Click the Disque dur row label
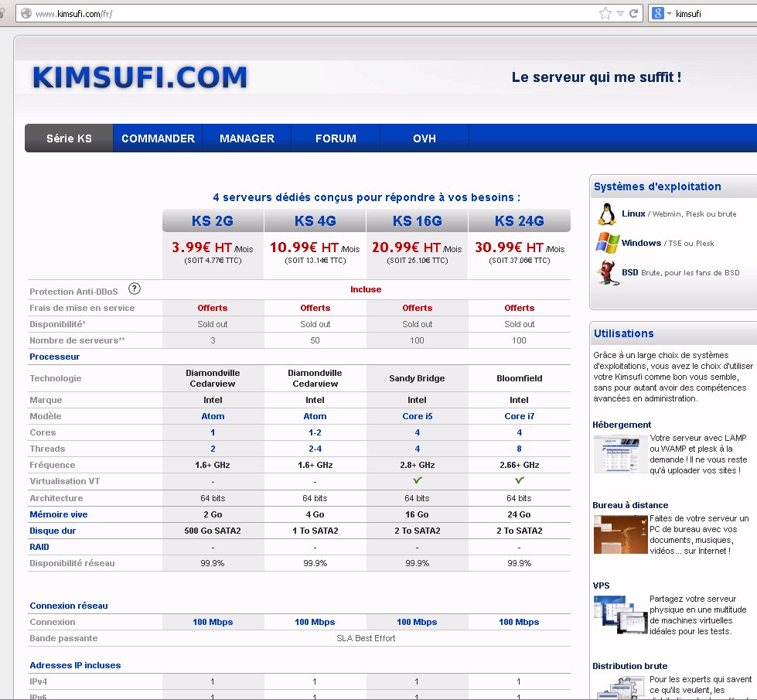 (x=53, y=531)
